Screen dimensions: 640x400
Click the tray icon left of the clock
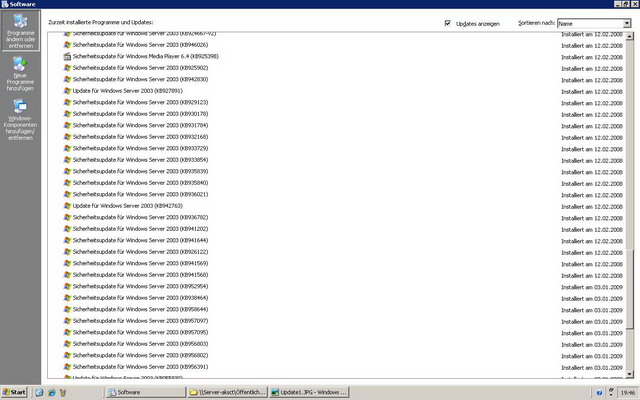pyautogui.click(x=611, y=392)
